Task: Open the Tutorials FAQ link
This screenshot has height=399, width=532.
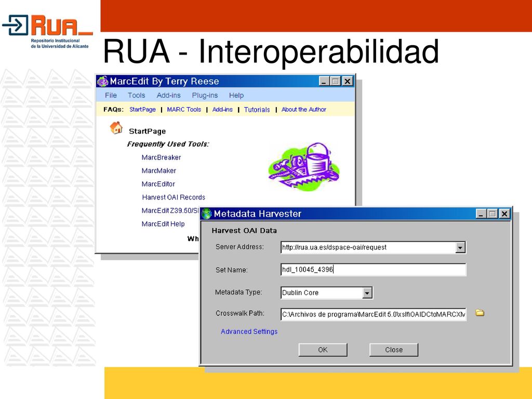Action: click(x=257, y=110)
